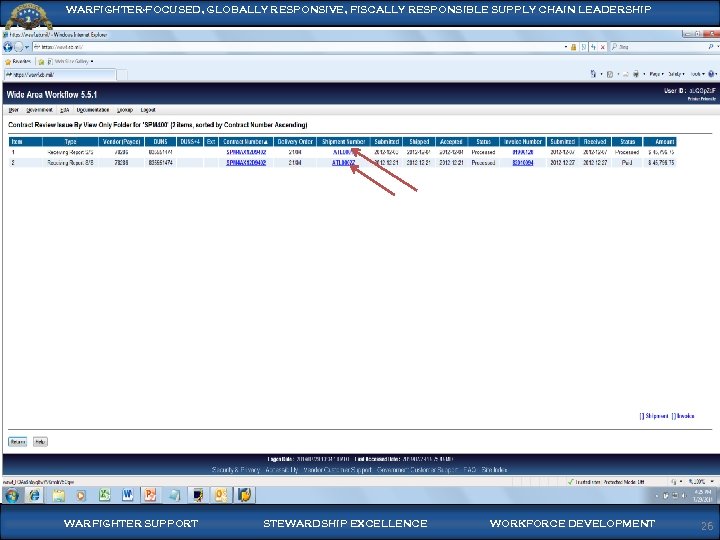Open the contract number link in row 1
This screenshot has width=720, height=540.
coord(246,152)
